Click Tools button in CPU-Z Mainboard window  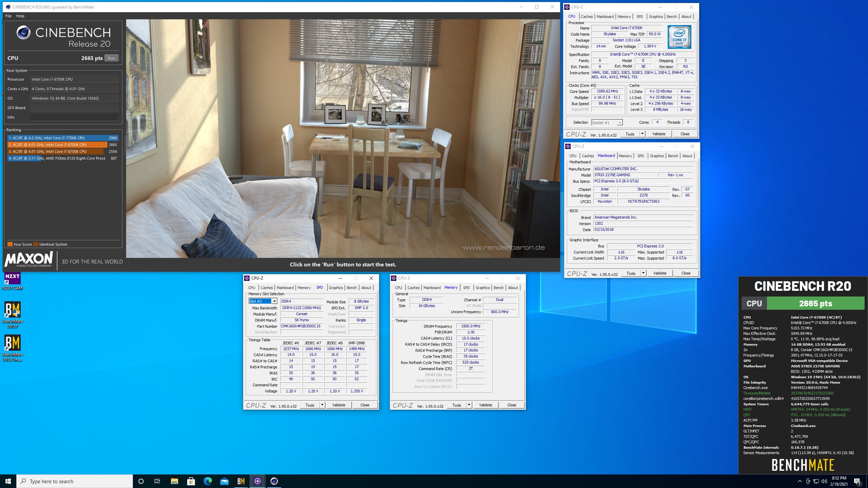coord(631,273)
